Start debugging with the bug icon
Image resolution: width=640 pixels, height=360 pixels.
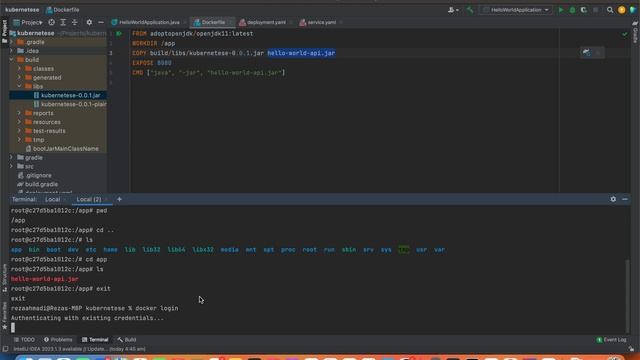tap(572, 10)
